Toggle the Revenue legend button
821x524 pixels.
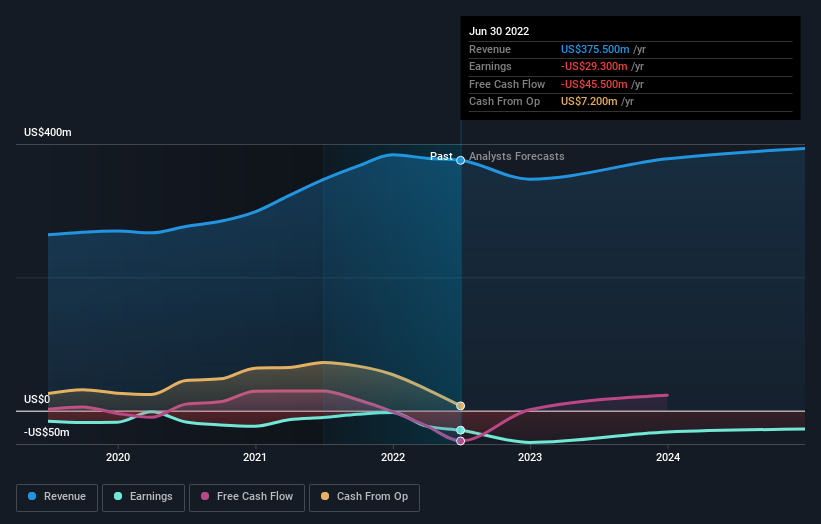pos(57,497)
